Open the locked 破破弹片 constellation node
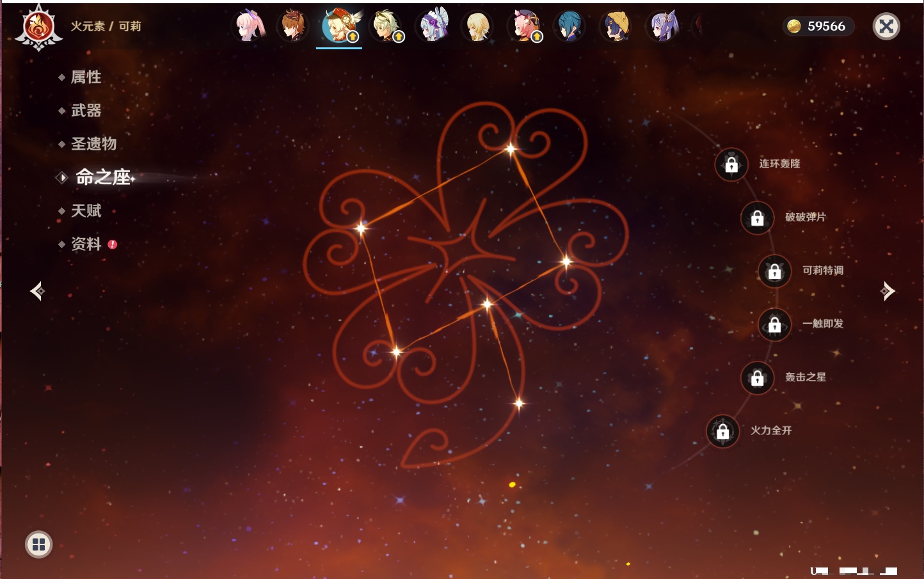Viewport: 924px width, 579px height. 757,218
